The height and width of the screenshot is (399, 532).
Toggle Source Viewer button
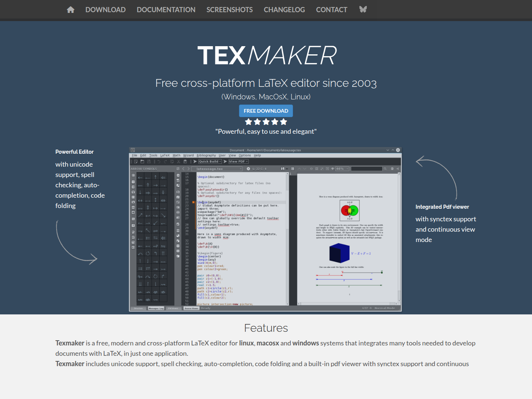pos(191,308)
